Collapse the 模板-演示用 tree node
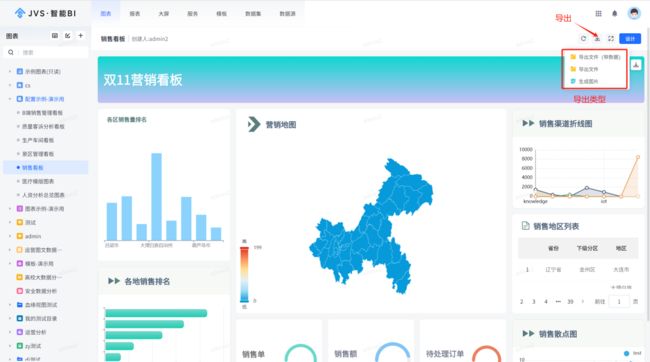 (10, 263)
